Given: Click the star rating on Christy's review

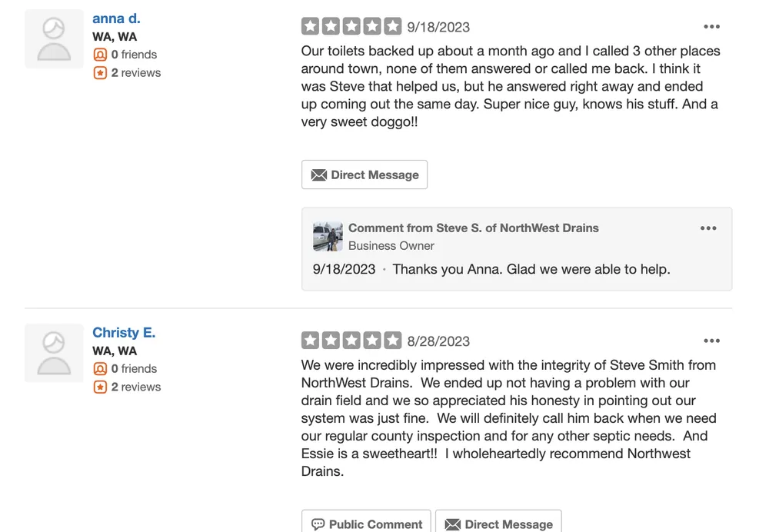Looking at the screenshot, I should point(351,341).
